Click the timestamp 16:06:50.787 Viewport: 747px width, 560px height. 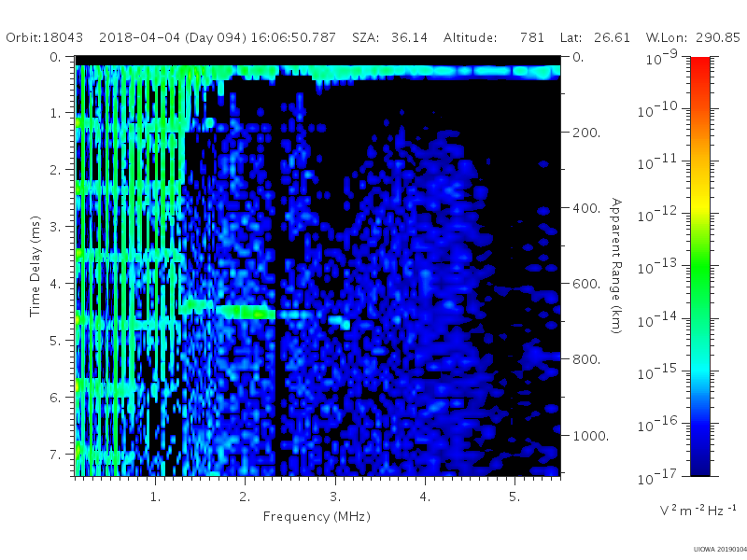[293, 37]
